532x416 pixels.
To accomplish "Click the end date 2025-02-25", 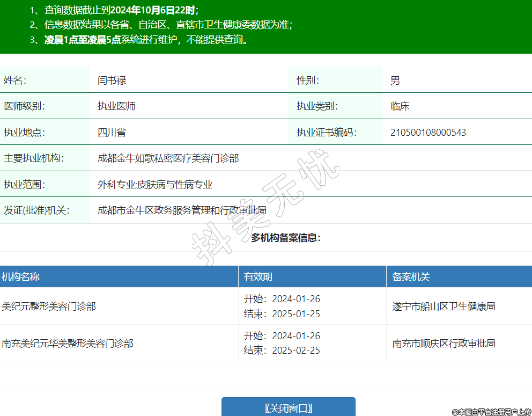I will pos(296,350).
